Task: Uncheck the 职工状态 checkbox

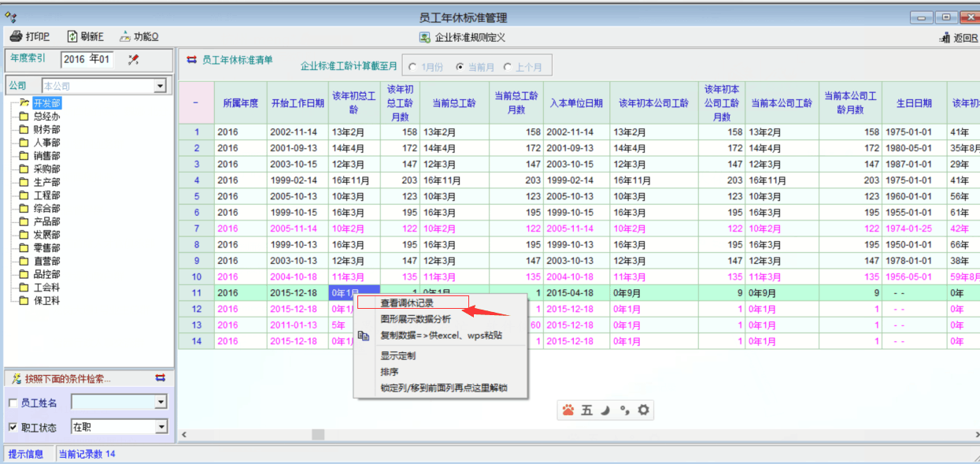Action: pyautogui.click(x=13, y=428)
